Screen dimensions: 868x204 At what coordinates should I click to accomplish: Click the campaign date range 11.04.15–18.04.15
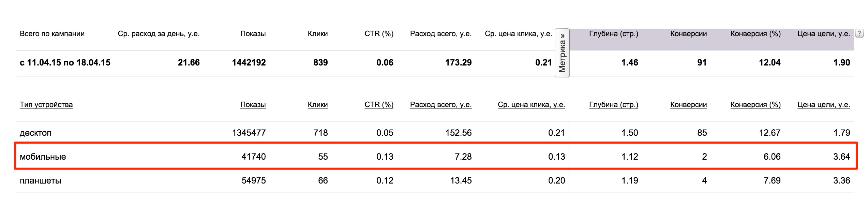click(x=65, y=62)
